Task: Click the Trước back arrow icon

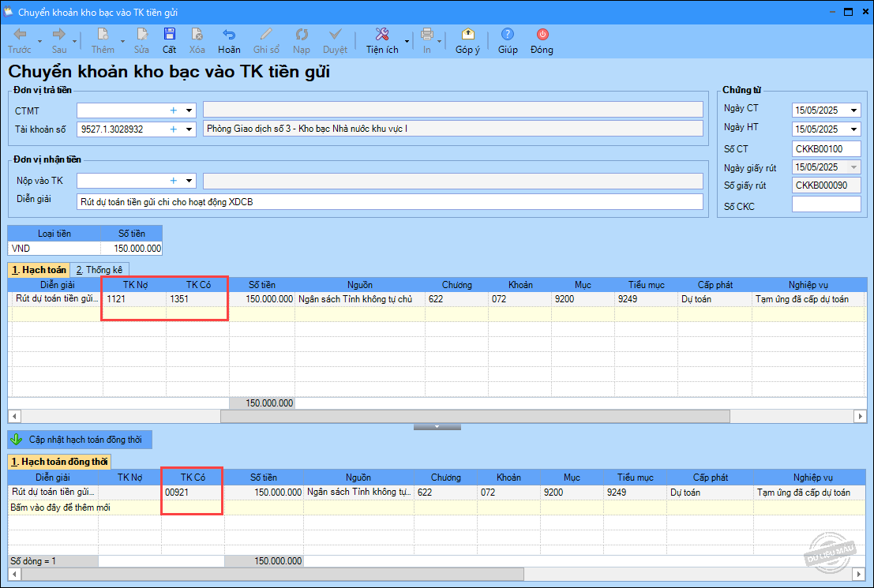Action: click(x=20, y=35)
